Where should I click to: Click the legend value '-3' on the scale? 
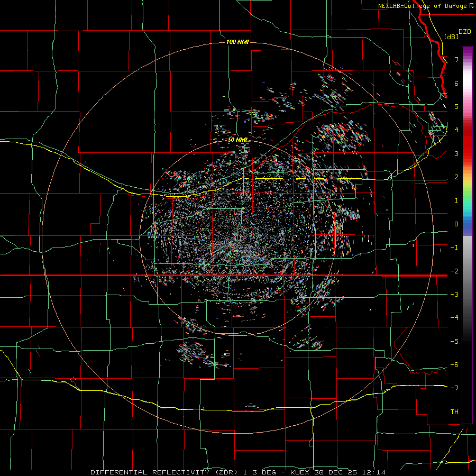click(x=454, y=295)
